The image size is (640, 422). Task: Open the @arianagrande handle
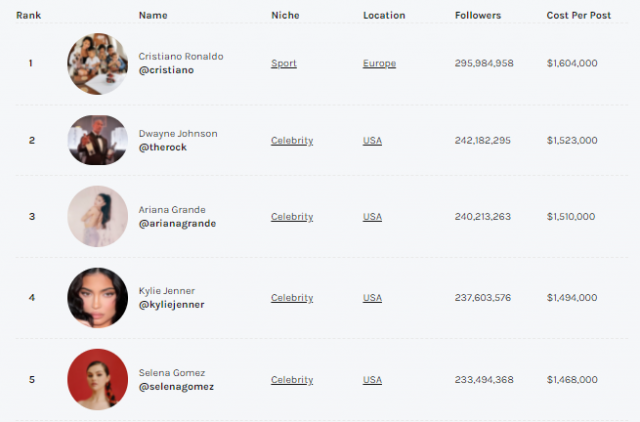tap(177, 224)
